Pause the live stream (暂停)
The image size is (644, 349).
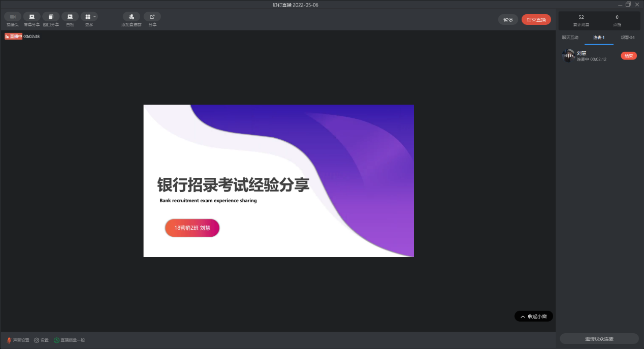coord(508,20)
